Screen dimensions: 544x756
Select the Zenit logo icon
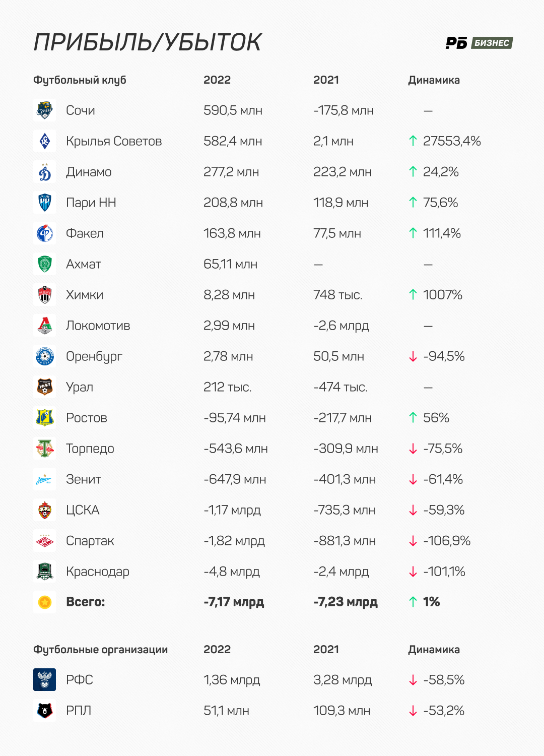tap(45, 479)
